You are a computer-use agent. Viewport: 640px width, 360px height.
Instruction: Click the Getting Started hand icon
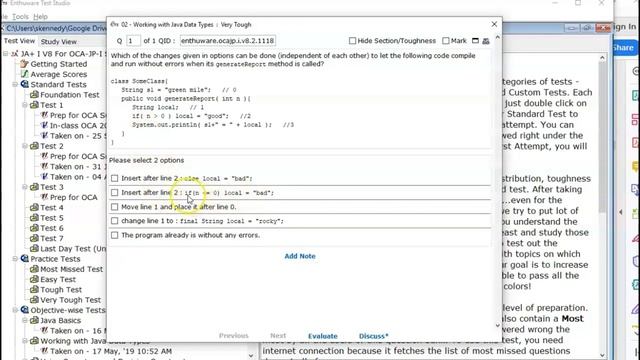point(24,64)
